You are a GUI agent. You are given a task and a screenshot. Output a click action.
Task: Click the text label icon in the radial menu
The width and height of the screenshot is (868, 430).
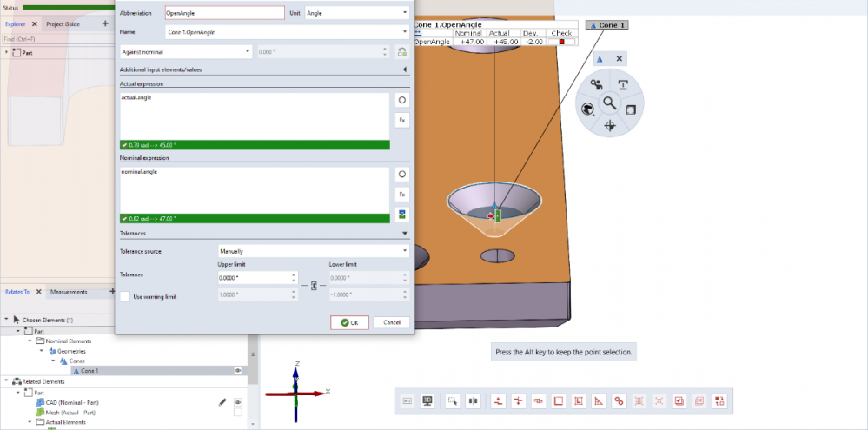623,84
